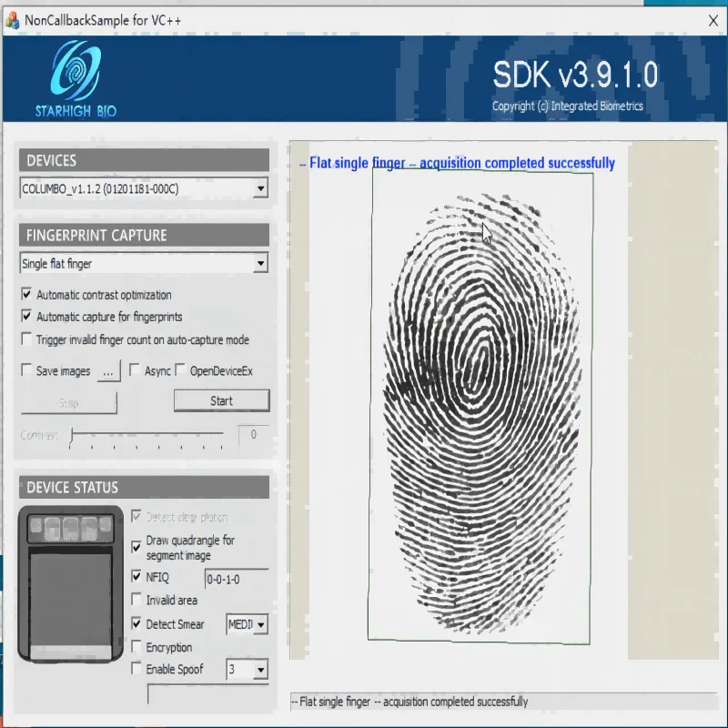The width and height of the screenshot is (728, 728).
Task: Click the fingerprint scanner device image
Action: point(70,583)
